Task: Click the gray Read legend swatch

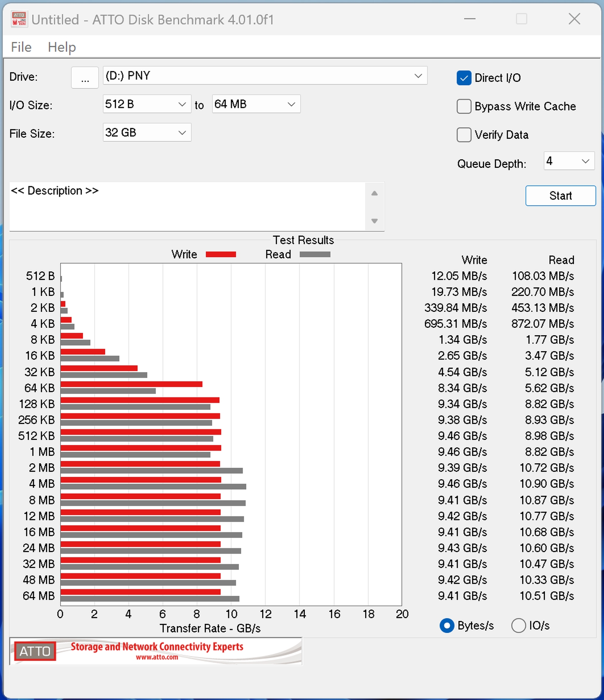Action: (315, 255)
